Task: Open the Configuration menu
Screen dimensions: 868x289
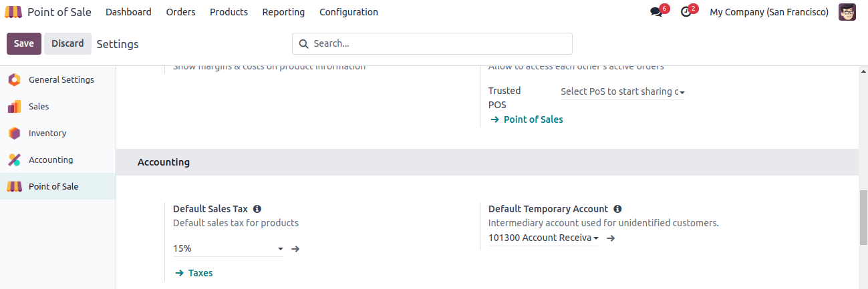Action: (x=348, y=12)
